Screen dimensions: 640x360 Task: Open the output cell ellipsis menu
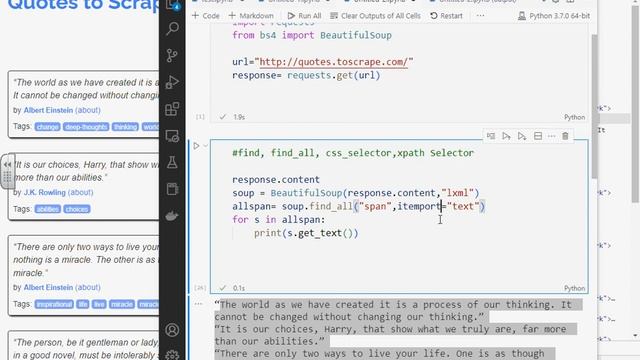pos(198,304)
